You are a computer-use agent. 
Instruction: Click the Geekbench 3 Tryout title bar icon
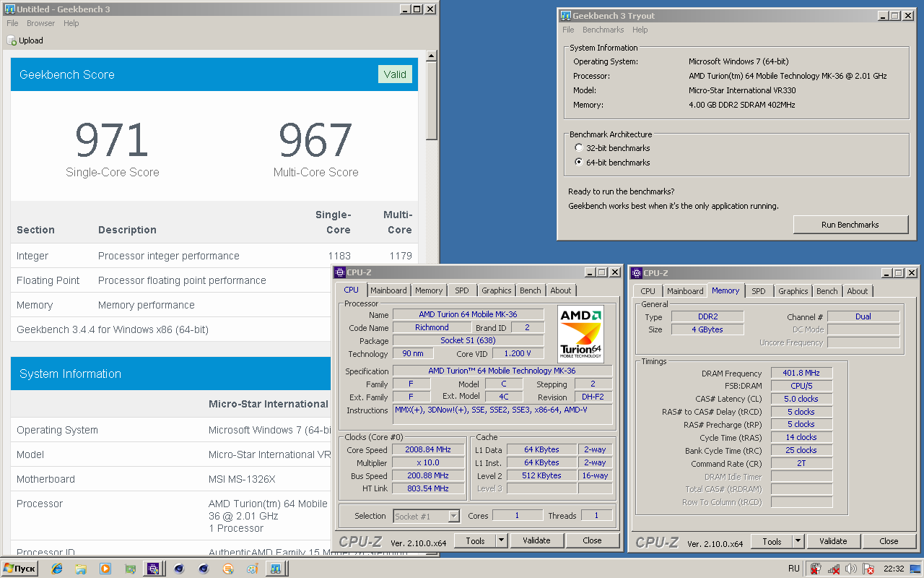tap(565, 15)
